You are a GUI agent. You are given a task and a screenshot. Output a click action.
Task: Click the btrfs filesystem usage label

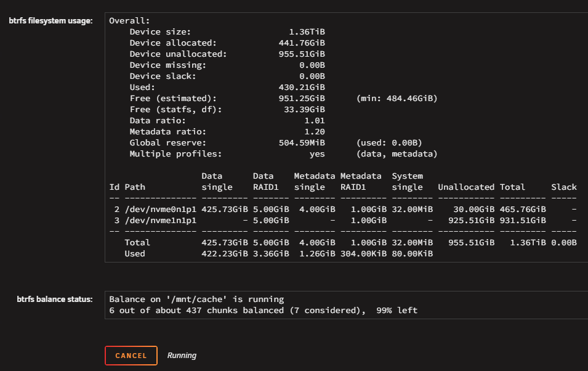[50, 21]
